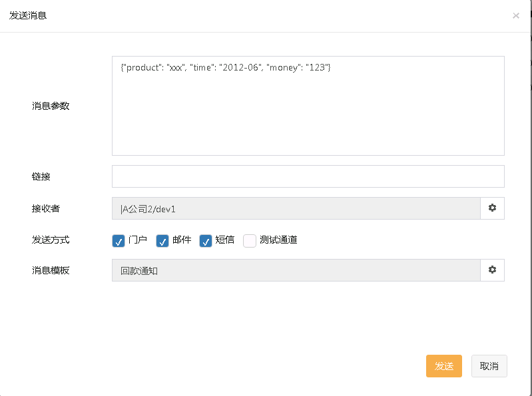Click the 消息参数 field label
The image size is (532, 396).
coord(51,106)
